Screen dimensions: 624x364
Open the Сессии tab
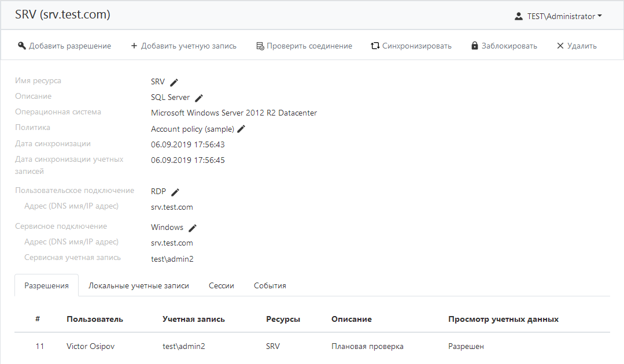pyautogui.click(x=221, y=285)
